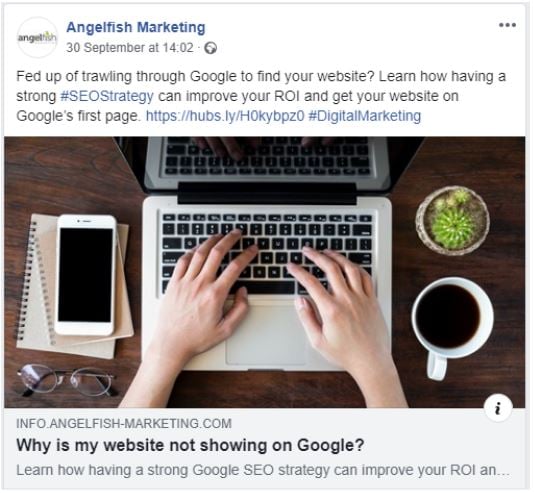This screenshot has height=493, width=534.
Task: Click the globe public audience icon
Action: pyautogui.click(x=210, y=48)
